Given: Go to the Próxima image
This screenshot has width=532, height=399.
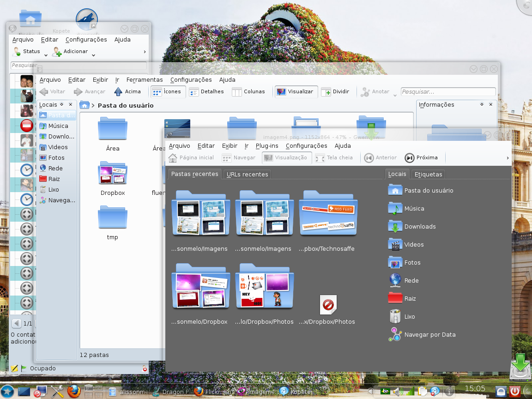Looking at the screenshot, I should tap(421, 158).
